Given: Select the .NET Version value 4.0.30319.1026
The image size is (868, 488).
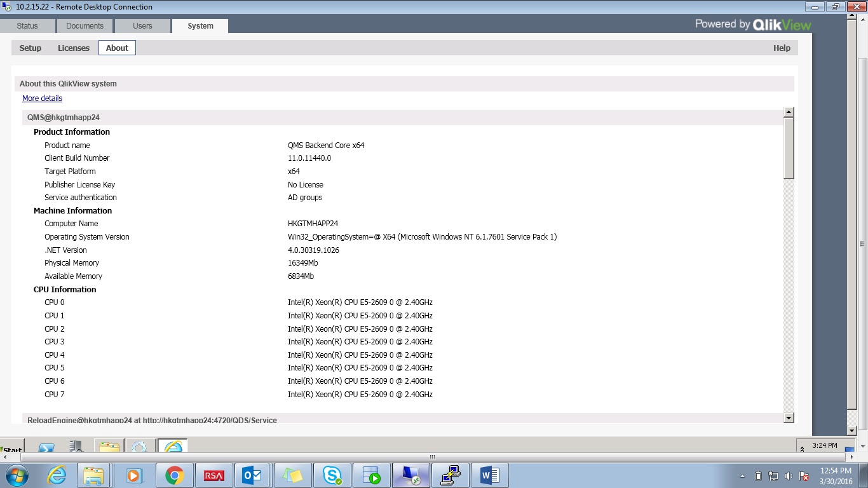Looking at the screenshot, I should [x=314, y=250].
